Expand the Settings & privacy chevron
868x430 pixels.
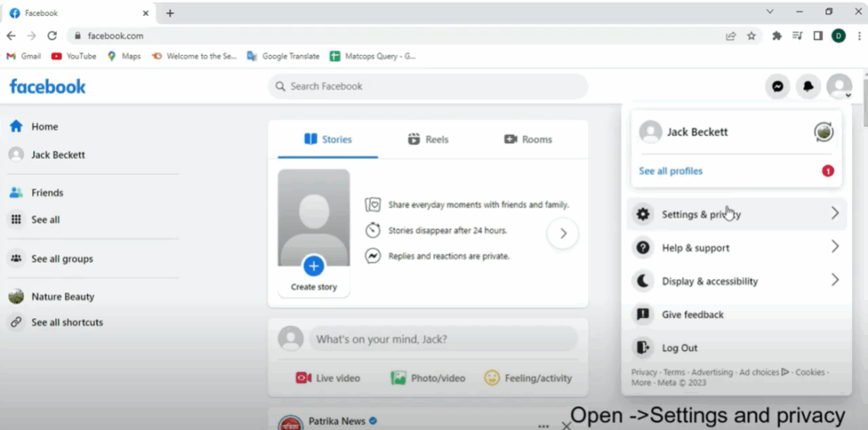(835, 214)
